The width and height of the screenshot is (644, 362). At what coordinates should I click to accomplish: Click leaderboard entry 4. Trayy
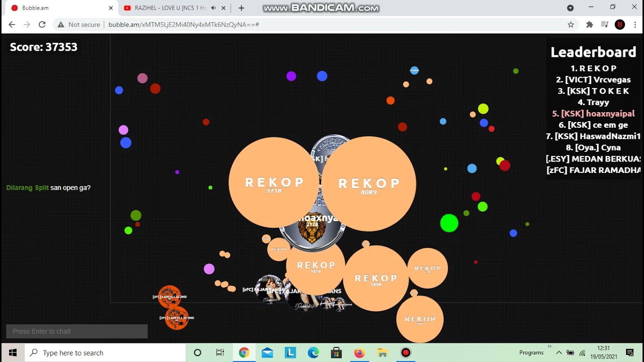click(x=593, y=102)
